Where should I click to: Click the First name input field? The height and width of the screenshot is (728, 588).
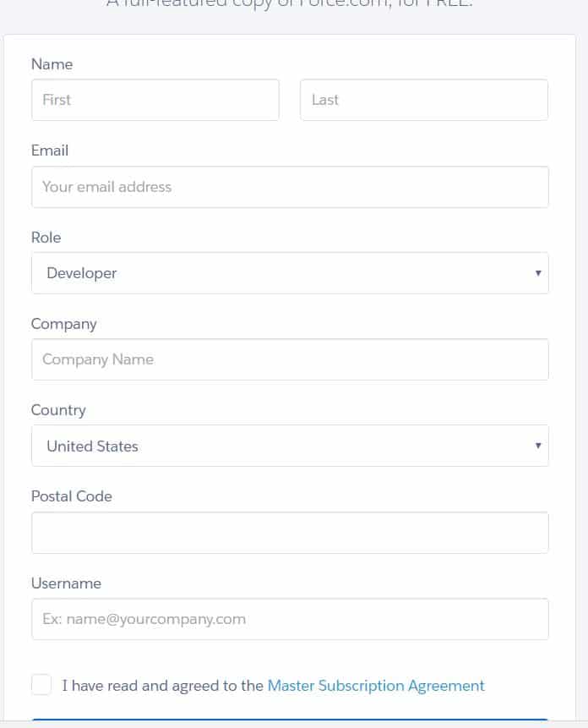point(155,100)
